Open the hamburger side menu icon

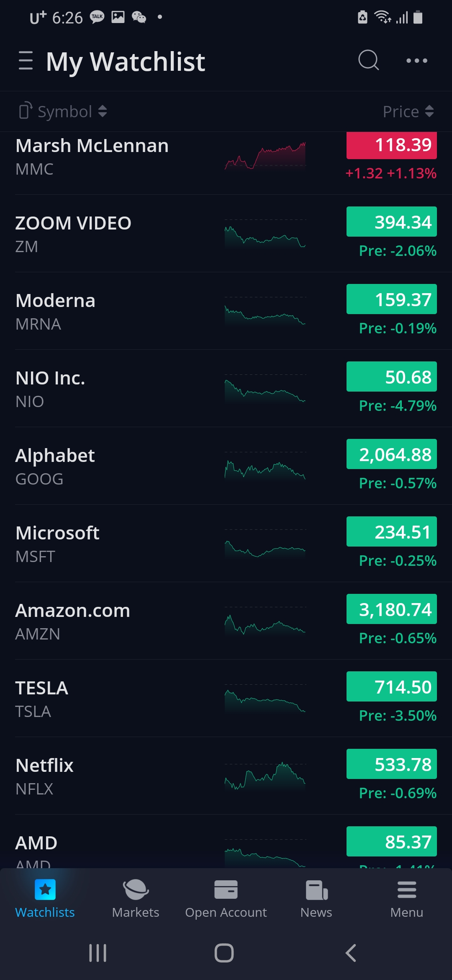point(26,61)
